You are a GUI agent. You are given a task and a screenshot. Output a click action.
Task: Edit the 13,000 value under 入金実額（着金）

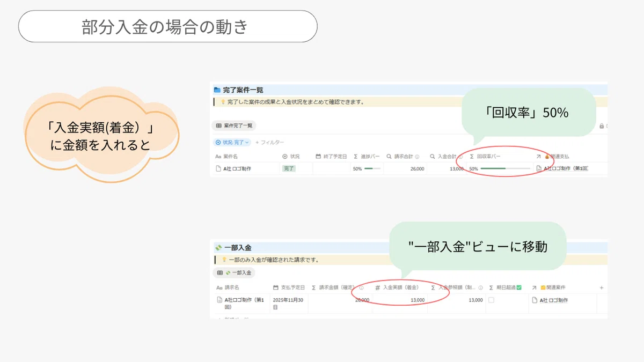[x=418, y=300]
